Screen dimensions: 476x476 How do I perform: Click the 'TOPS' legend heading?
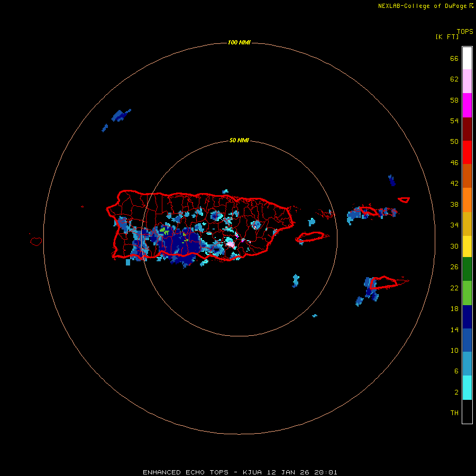click(x=465, y=32)
